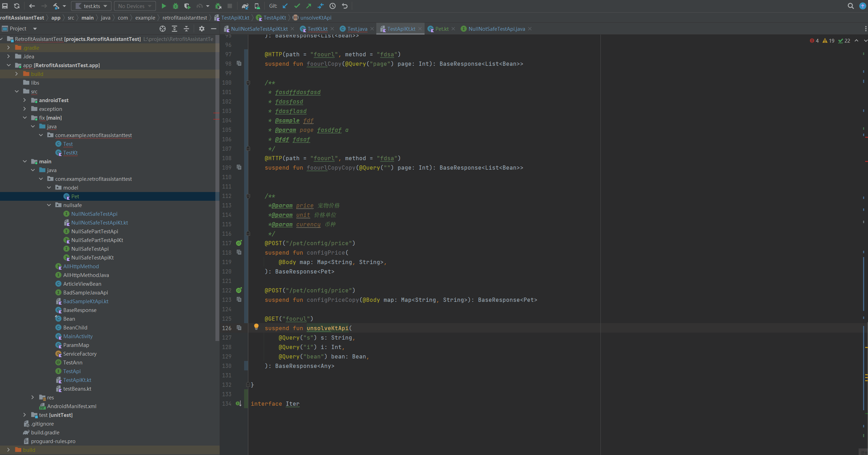Screen dimensions: 868x455
Task: Show Git history clock icon
Action: tap(333, 6)
